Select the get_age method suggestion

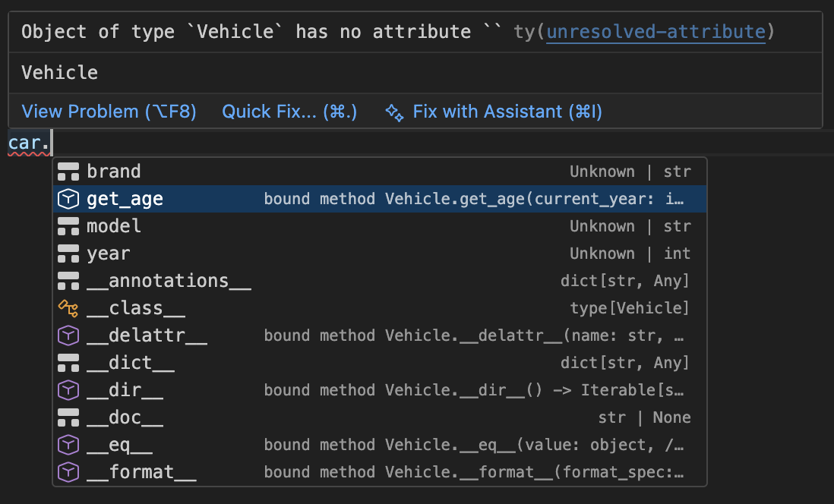click(125, 199)
